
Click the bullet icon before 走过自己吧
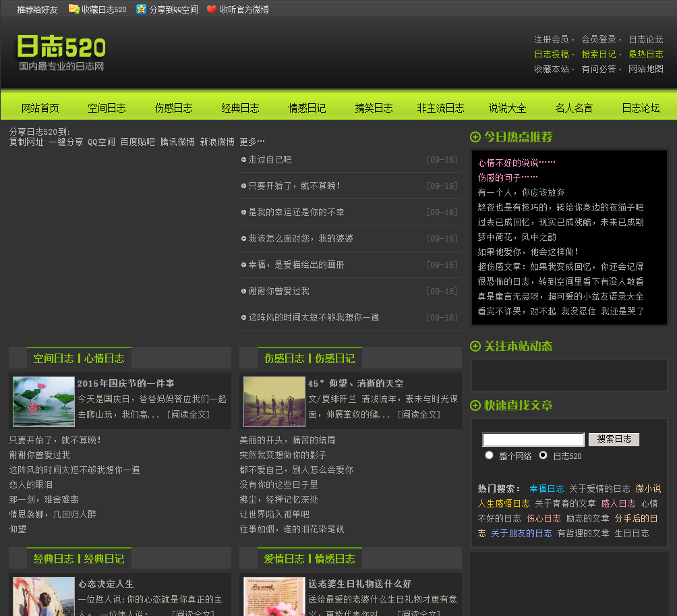(x=243, y=160)
